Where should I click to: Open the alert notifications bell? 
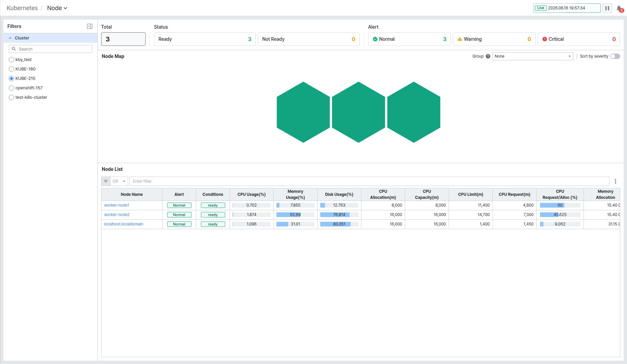[620, 8]
